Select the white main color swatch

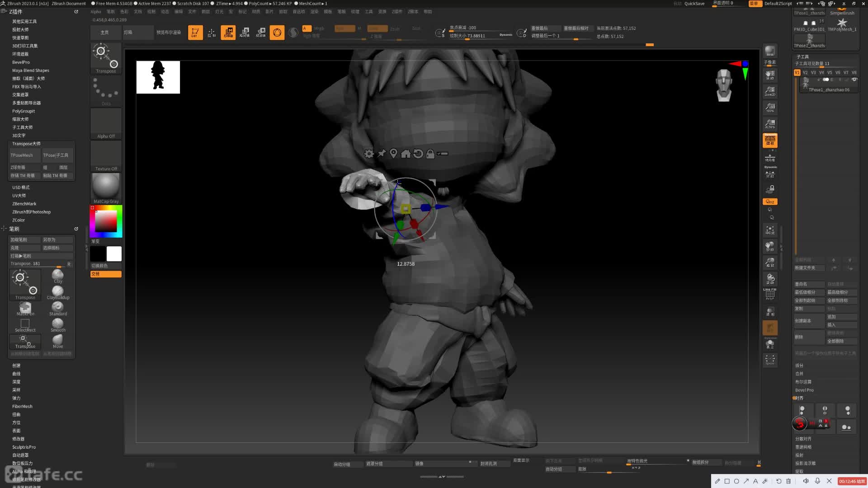tap(114, 254)
